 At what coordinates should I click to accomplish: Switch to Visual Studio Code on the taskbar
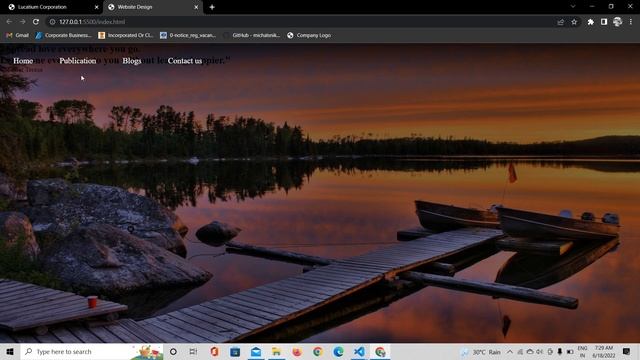pyautogui.click(x=359, y=351)
